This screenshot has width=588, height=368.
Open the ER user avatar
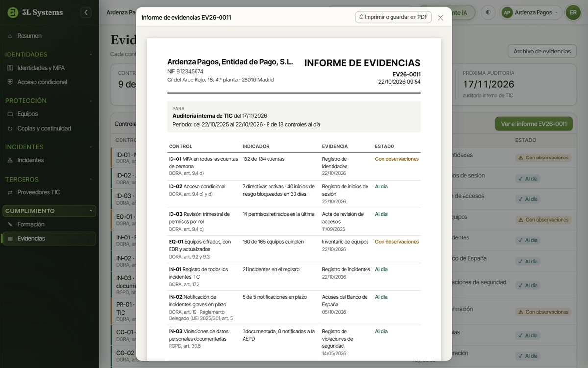pos(573,12)
